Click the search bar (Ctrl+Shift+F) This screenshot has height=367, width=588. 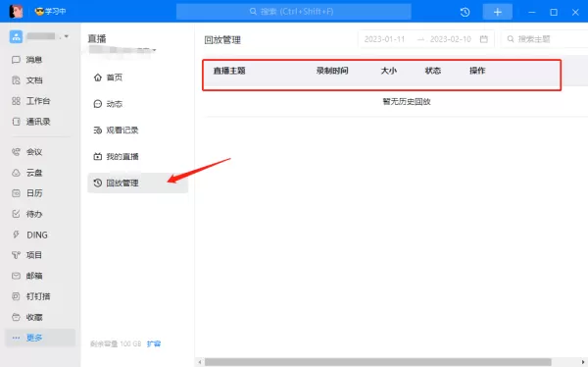tap(294, 11)
